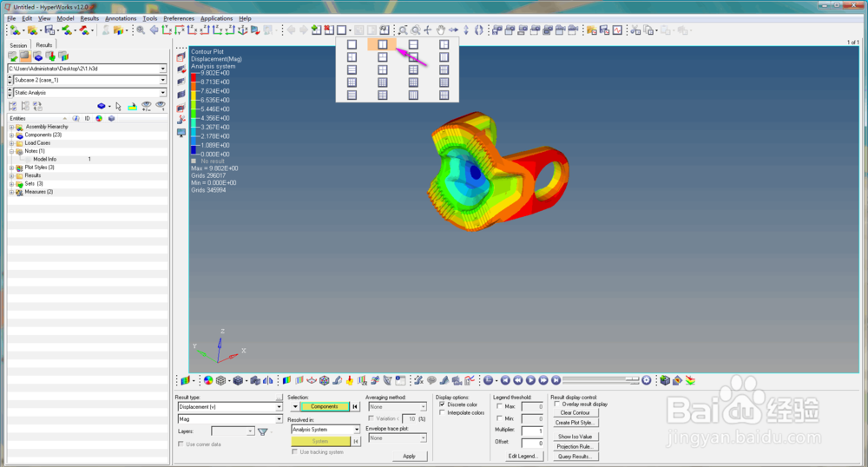The height and width of the screenshot is (467, 868).
Task: Open the result file path dropdown
Action: 163,69
